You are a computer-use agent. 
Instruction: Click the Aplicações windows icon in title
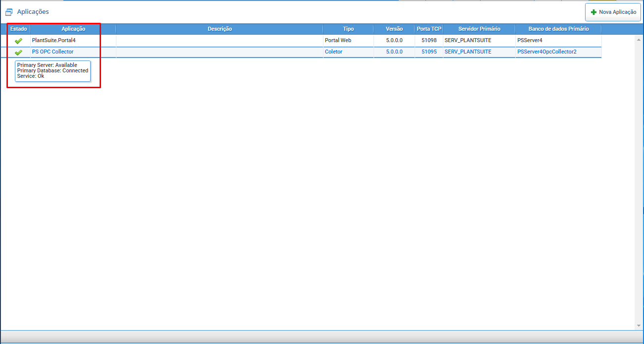[8, 12]
